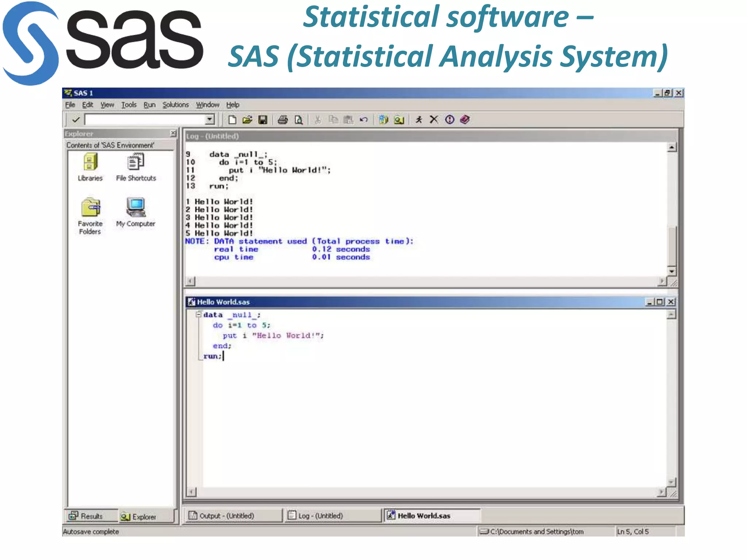747x560 pixels.
Task: Click the editor scroll up arrow
Action: tap(671, 314)
